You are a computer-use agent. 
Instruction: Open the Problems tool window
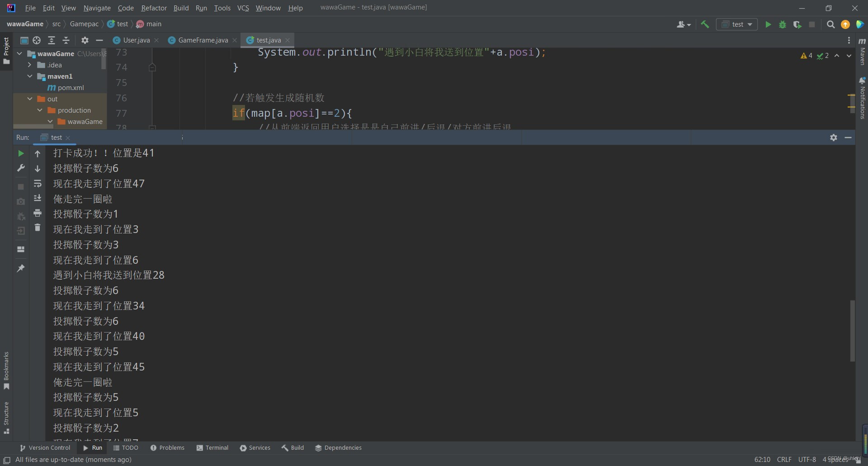pyautogui.click(x=167, y=448)
